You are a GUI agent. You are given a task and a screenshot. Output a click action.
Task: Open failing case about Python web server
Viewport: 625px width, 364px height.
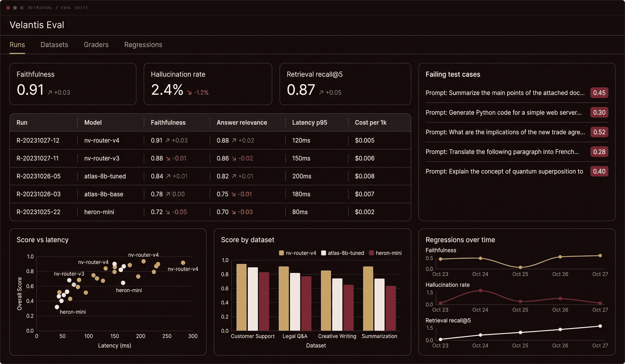504,113
